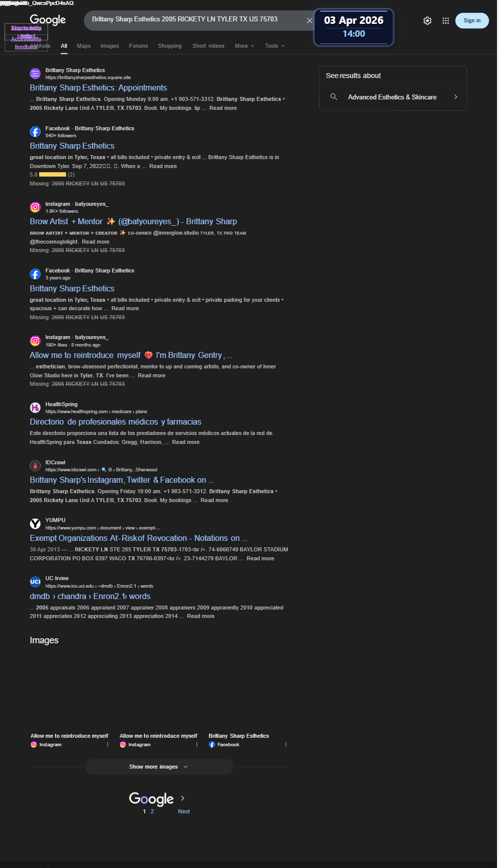Image resolution: width=503 pixels, height=868 pixels.
Task: Open the three-dot menu under the Facebook image
Action: [286, 745]
